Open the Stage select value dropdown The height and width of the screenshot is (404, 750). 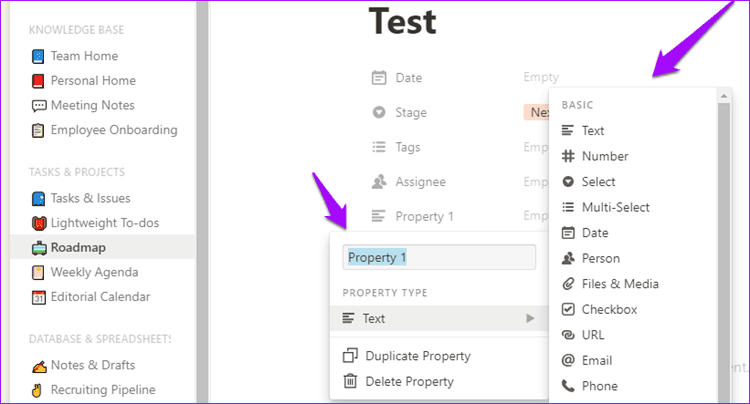(x=536, y=112)
